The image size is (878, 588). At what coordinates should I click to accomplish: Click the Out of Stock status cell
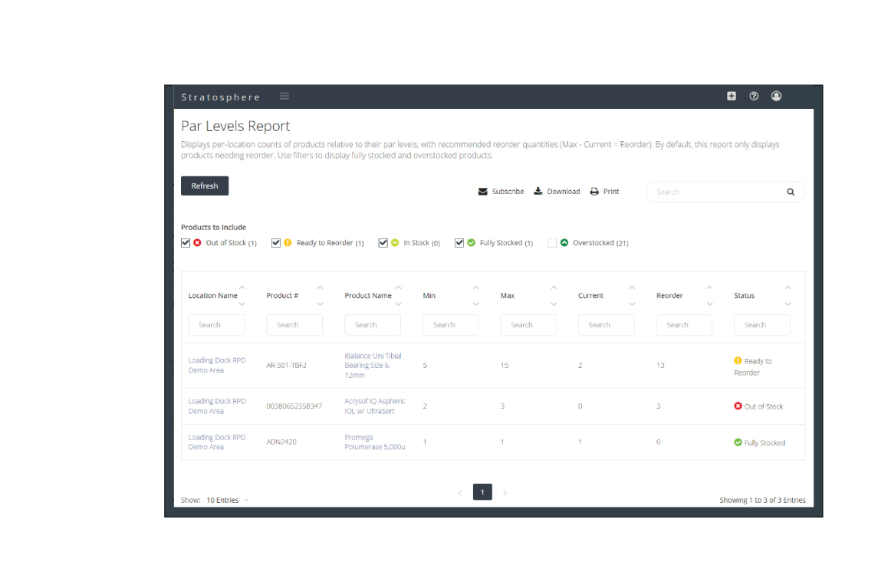(x=758, y=406)
